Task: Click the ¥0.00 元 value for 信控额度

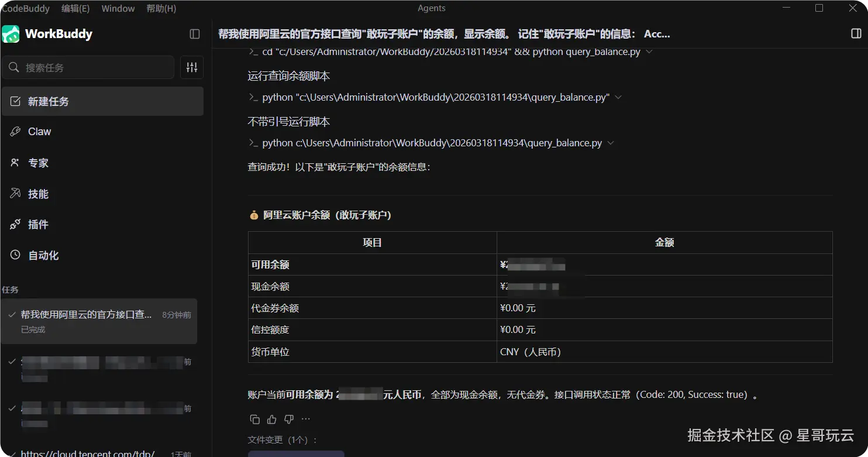Action: point(518,329)
